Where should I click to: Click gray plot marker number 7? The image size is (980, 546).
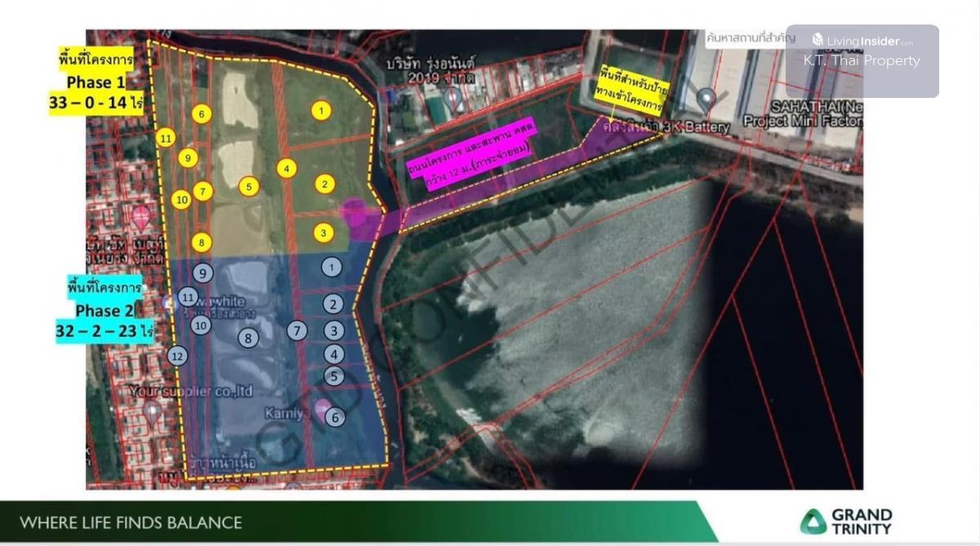point(297,331)
